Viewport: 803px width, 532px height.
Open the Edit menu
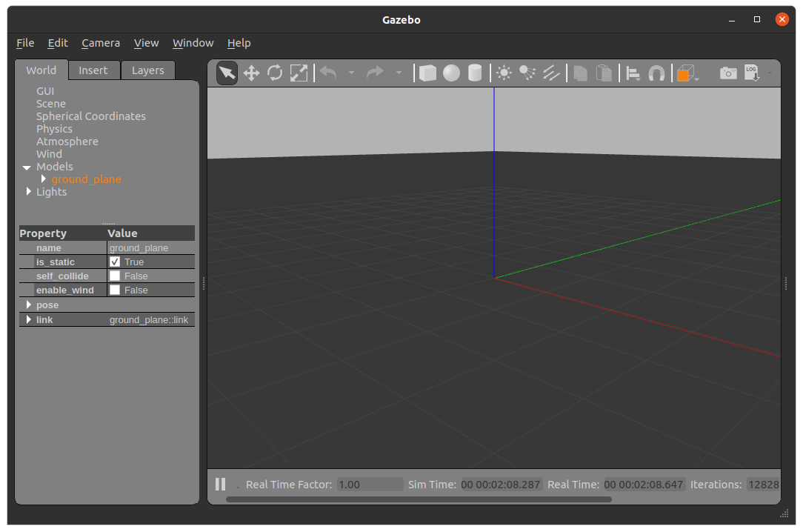[57, 43]
